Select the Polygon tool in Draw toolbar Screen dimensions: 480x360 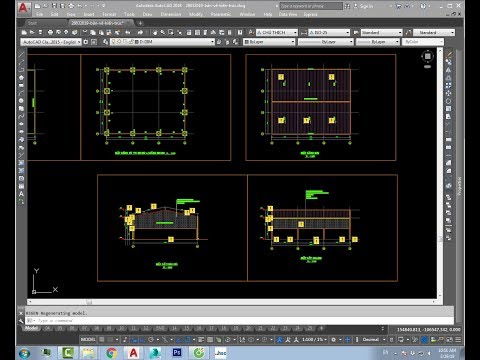(x=21, y=77)
